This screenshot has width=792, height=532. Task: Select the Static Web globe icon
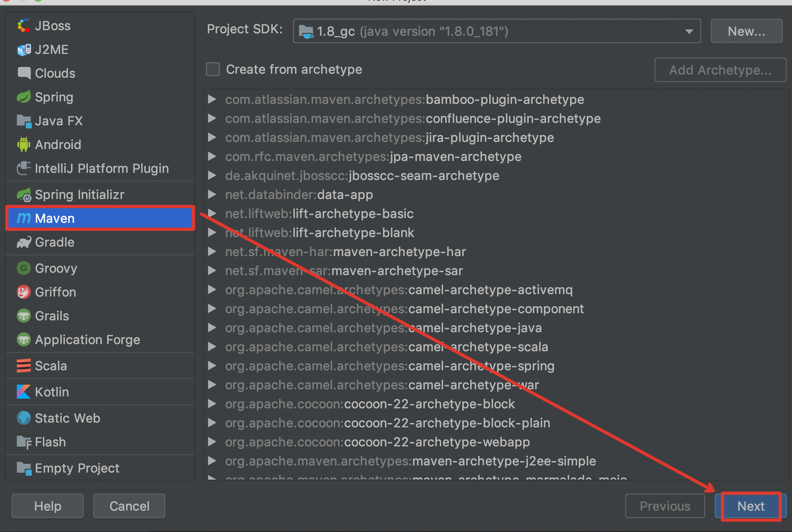[23, 418]
